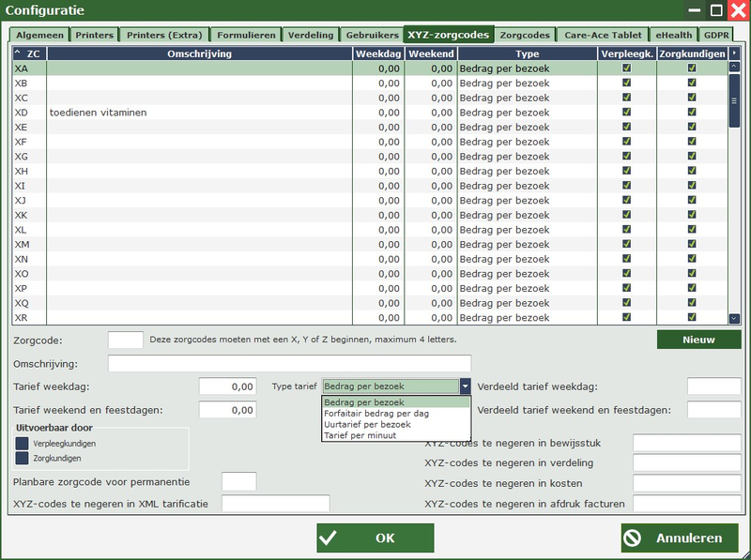Click the green checkmark icon on OK
This screenshot has height=560, width=751.
[328, 538]
